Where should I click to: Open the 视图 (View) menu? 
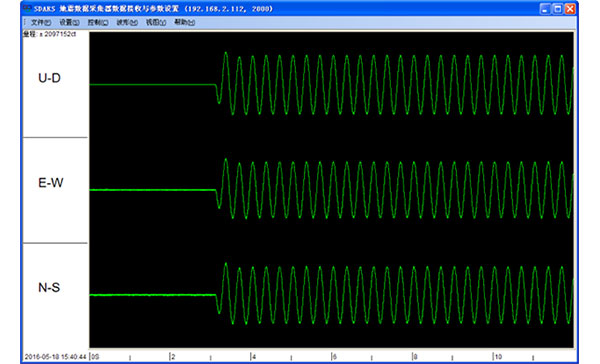tap(156, 23)
